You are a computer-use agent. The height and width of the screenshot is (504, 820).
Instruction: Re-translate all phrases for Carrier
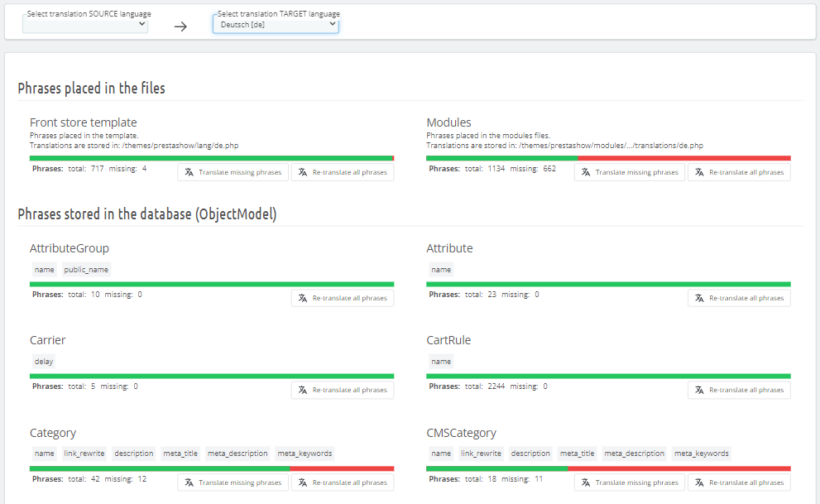(x=343, y=390)
